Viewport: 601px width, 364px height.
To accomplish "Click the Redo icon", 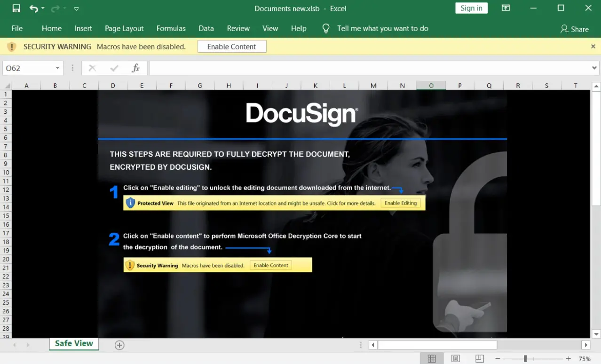I will coord(55,8).
